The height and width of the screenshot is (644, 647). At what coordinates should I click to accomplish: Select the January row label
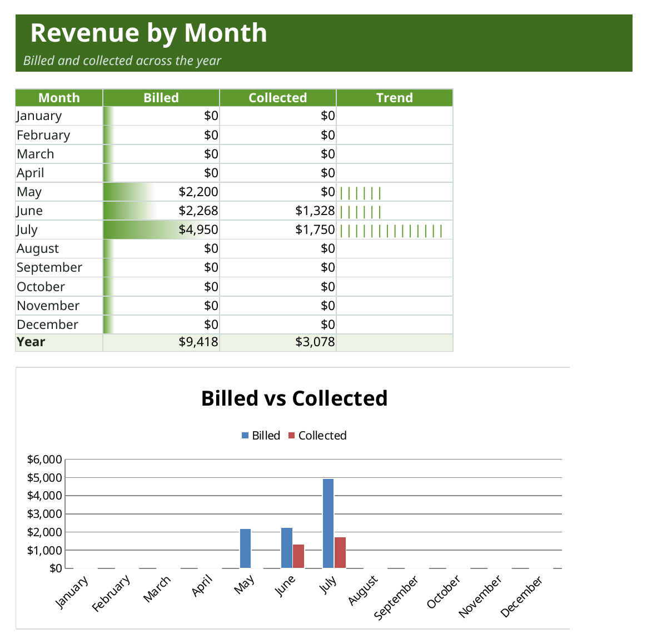pyautogui.click(x=39, y=116)
